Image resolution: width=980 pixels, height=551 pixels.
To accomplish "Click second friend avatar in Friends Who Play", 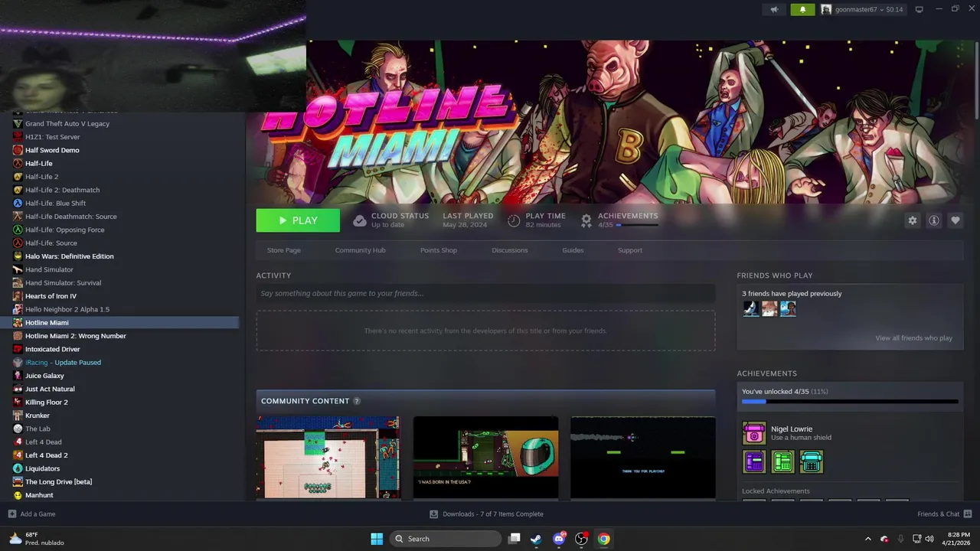I will click(x=769, y=308).
